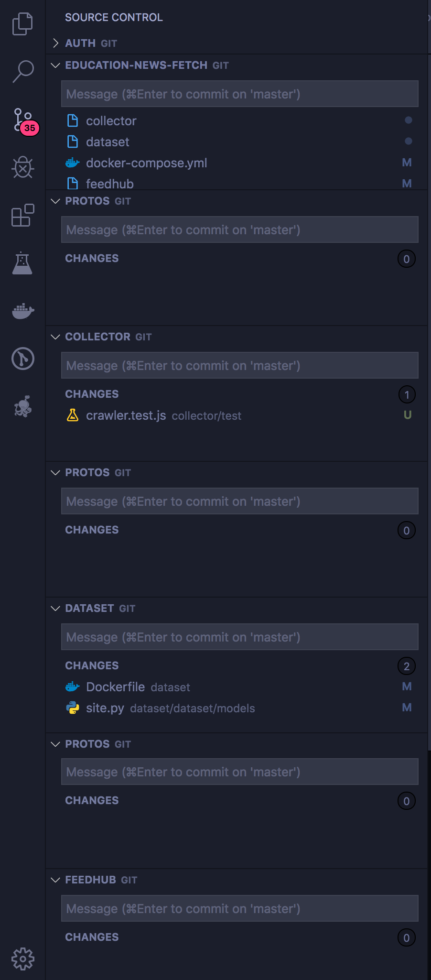Open the Search view
This screenshot has height=980, width=431.
point(22,72)
